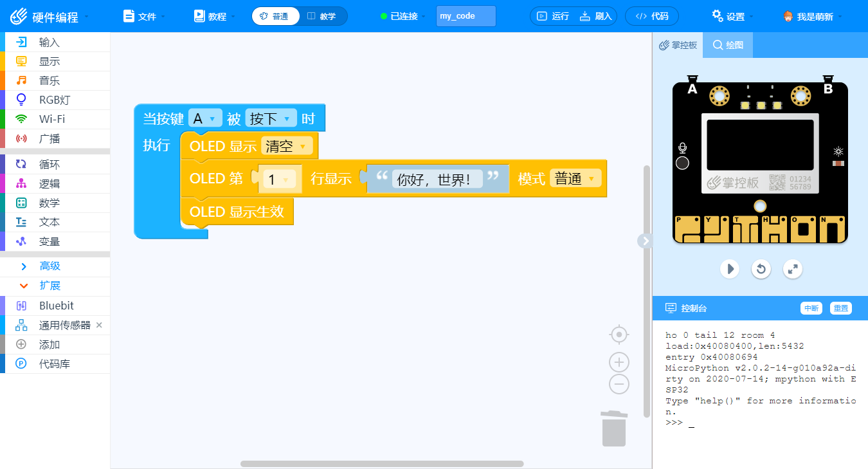This screenshot has height=469, width=868.
Task: Open the 设置 menu
Action: coord(732,16)
